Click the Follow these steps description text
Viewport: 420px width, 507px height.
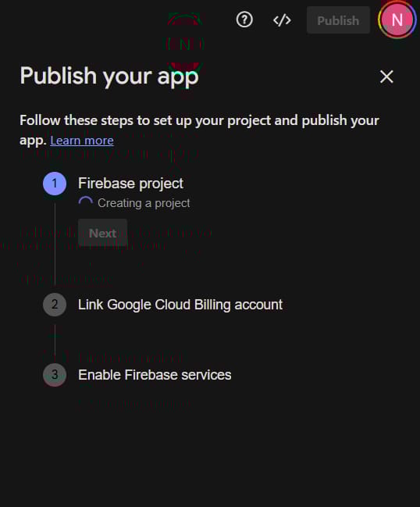199,130
